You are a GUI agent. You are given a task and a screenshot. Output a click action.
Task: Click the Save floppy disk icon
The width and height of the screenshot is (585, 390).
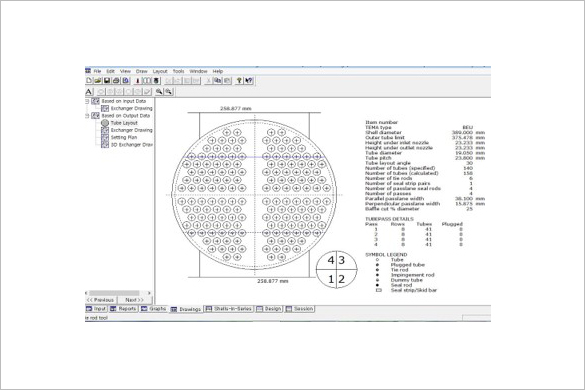pyautogui.click(x=107, y=81)
